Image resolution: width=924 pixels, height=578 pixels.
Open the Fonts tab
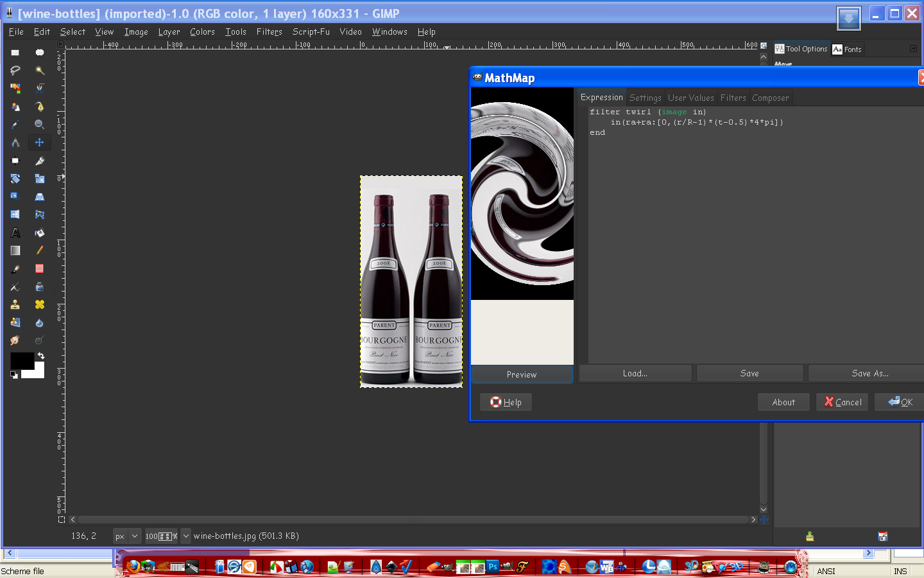[847, 49]
